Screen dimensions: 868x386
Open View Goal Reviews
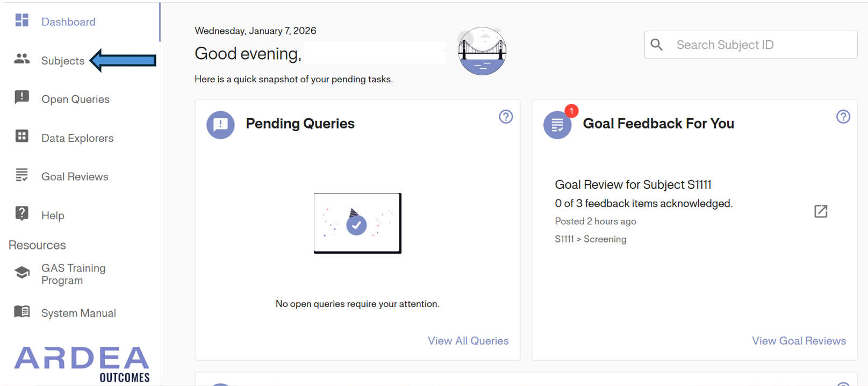[799, 340]
